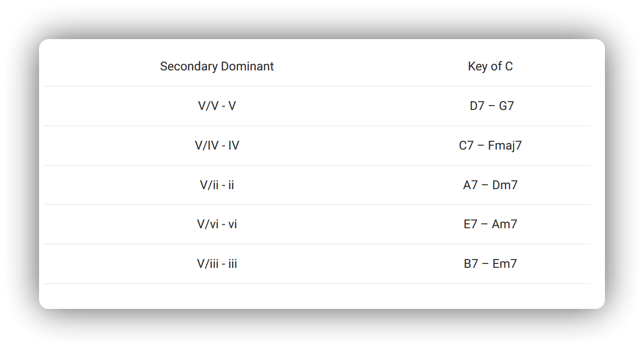Select the D7 – G7 cell
Image resolution: width=644 pixels, height=348 pixels.
(x=490, y=106)
